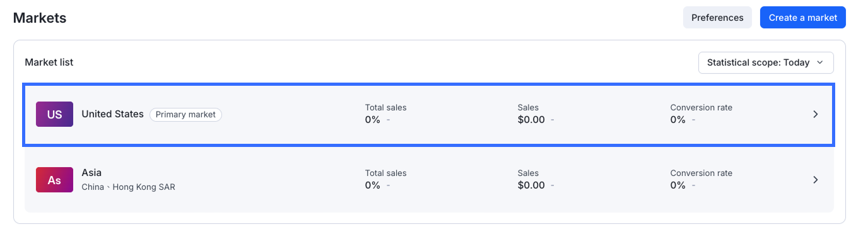Click United States Conversion rate value
Image resolution: width=868 pixels, height=234 pixels.
[x=678, y=119]
